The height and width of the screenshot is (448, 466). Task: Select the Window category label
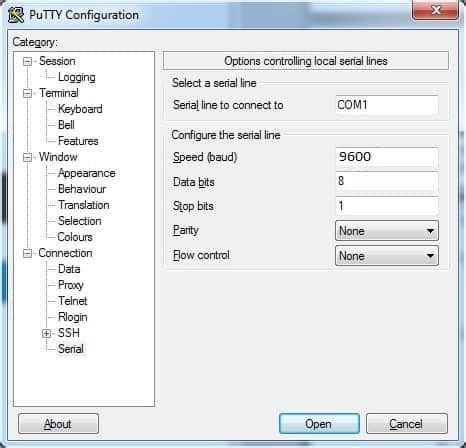[58, 157]
